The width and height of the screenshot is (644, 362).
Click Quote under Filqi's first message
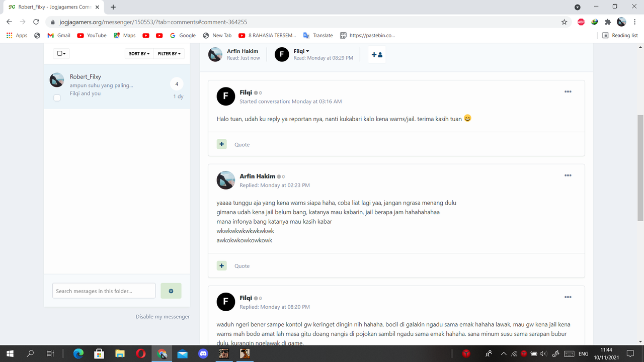[242, 144]
